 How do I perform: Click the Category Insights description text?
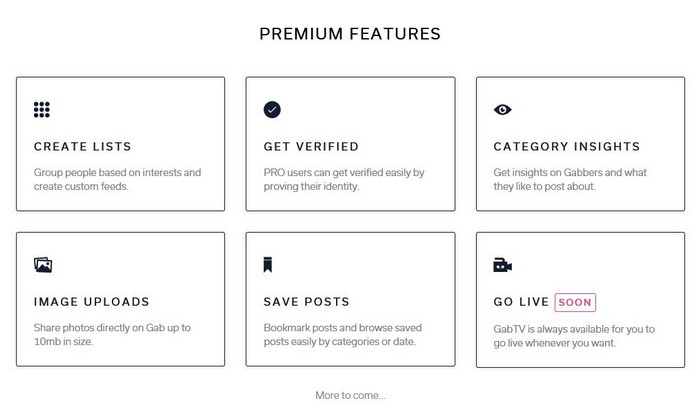tap(570, 179)
